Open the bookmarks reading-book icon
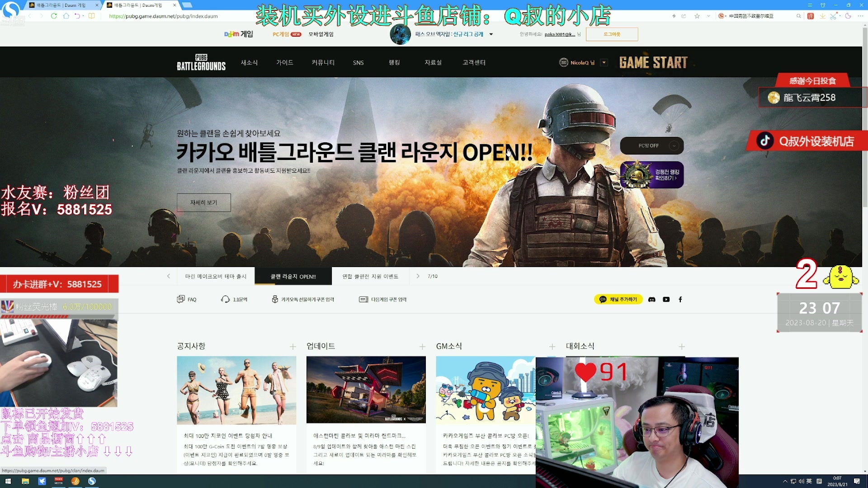This screenshot has width=868, height=488. tap(91, 16)
